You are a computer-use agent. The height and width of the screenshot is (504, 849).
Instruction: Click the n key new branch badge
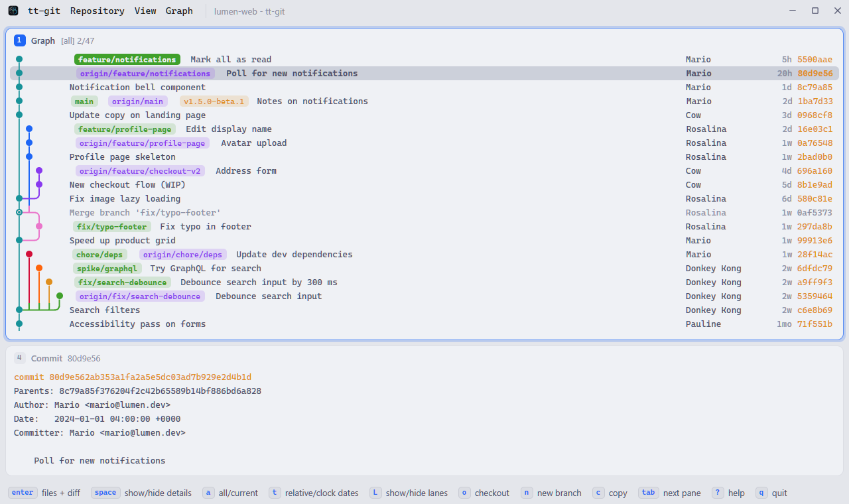(527, 493)
